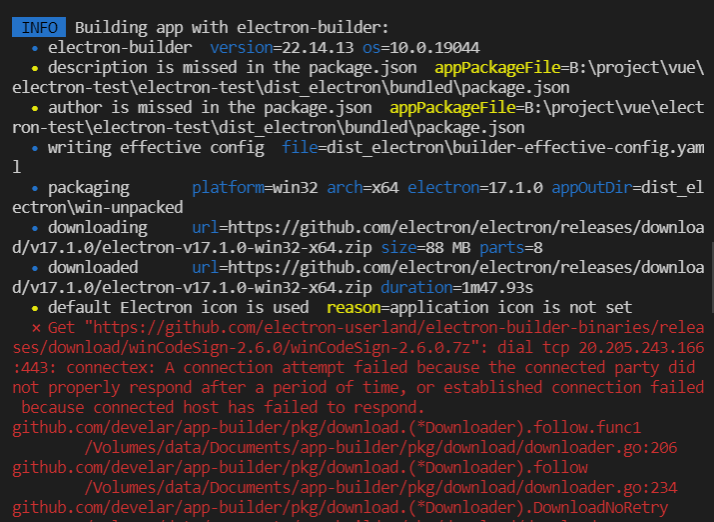Click 'Building app with electron-builder:' text
The width and height of the screenshot is (714, 522).
(x=232, y=27)
